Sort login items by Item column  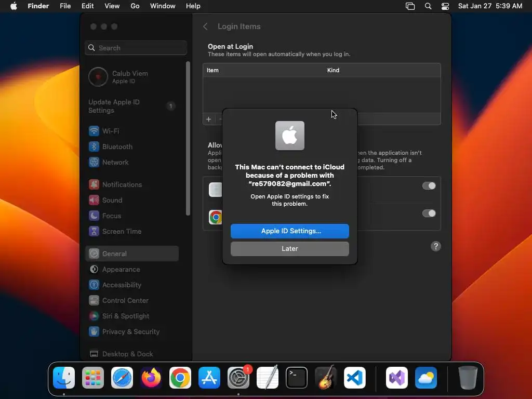click(x=212, y=70)
